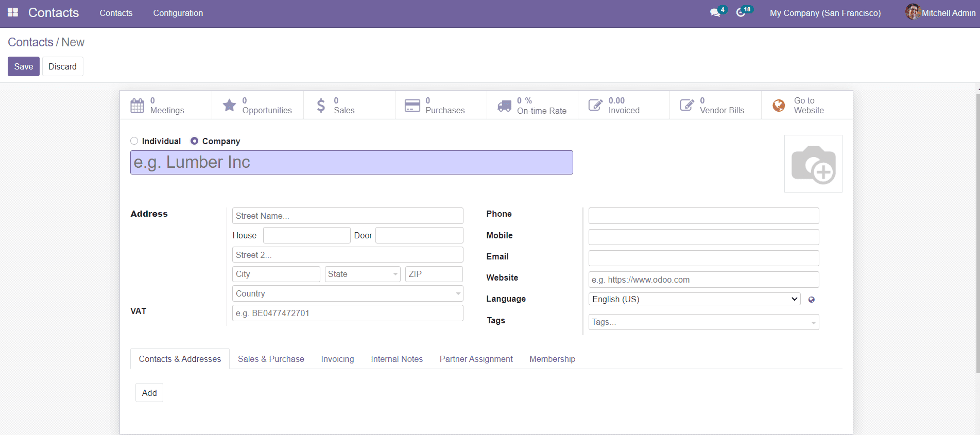The image size is (980, 435).
Task: Click the Street 2 field
Action: click(348, 255)
